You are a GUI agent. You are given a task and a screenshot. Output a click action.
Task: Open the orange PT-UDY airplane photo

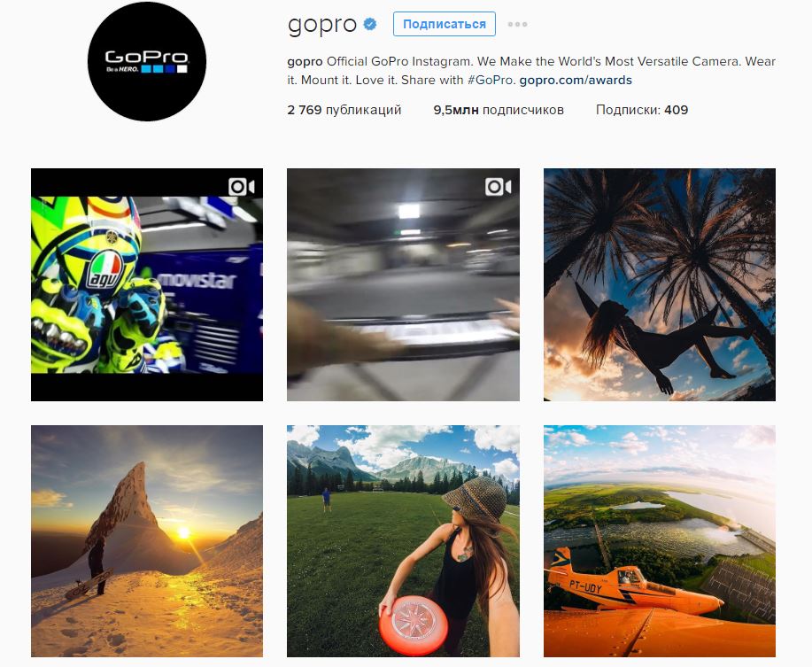click(x=659, y=541)
